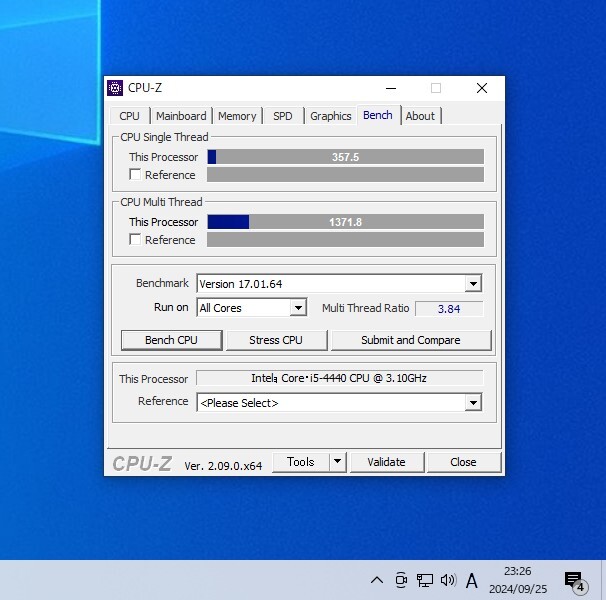Click the This Processor name field i5-4440
The width and height of the screenshot is (606, 600).
coord(340,378)
